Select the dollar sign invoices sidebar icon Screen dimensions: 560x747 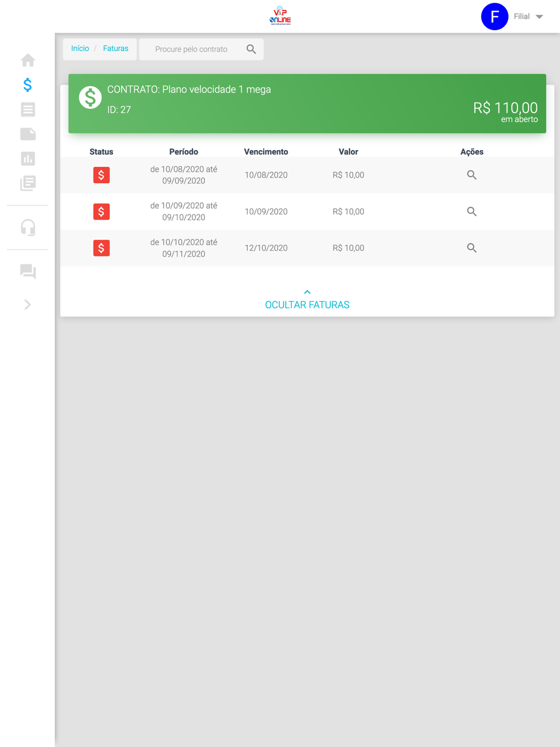coord(27,85)
